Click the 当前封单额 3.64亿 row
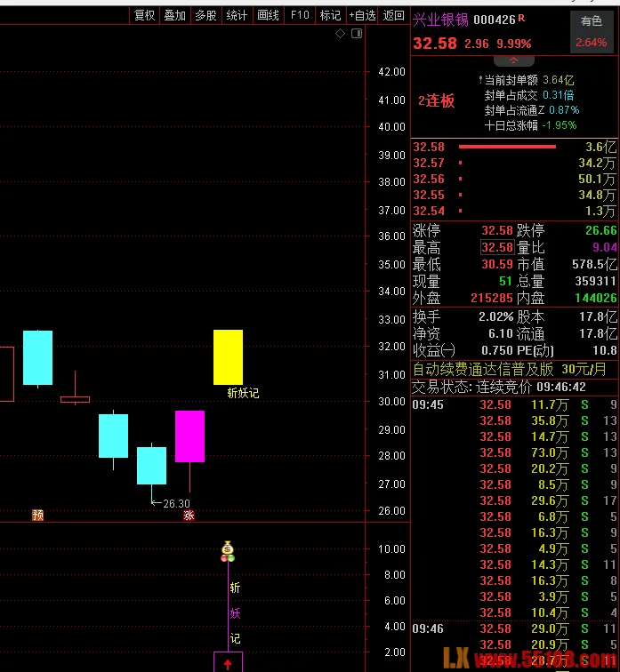The width and height of the screenshot is (620, 672). click(x=528, y=80)
